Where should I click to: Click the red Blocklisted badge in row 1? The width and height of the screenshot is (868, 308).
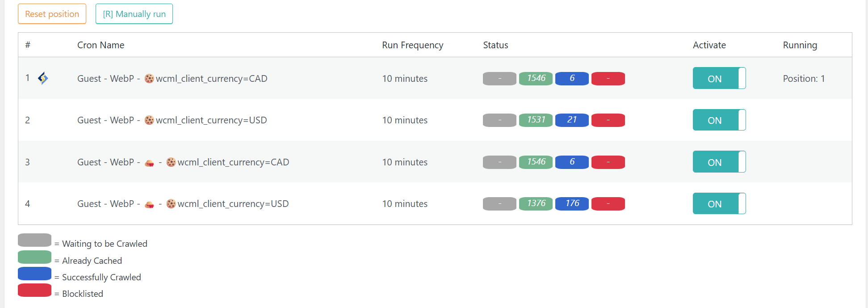(x=608, y=79)
